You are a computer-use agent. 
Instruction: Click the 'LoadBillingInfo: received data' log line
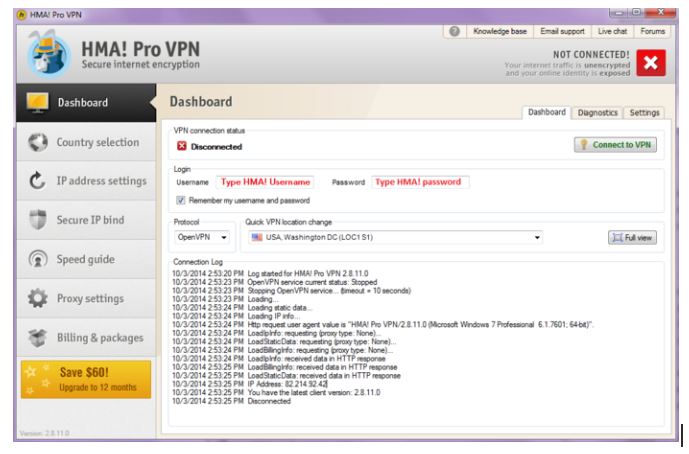coord(285,367)
